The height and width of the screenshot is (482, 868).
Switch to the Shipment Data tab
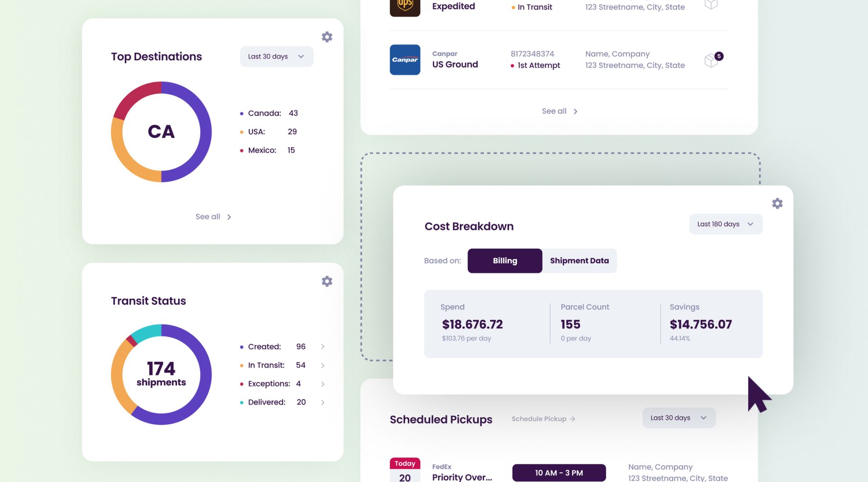(579, 261)
